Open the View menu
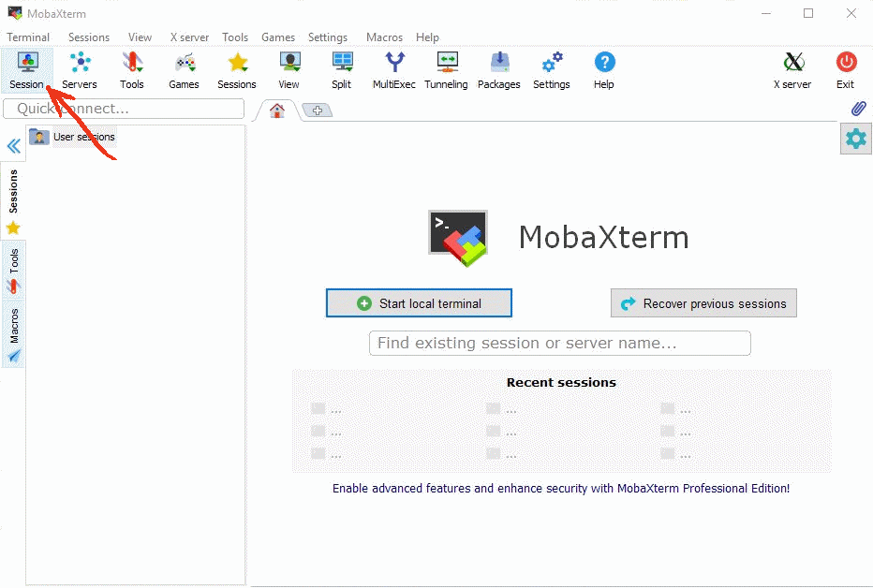The width and height of the screenshot is (873, 588). click(140, 37)
